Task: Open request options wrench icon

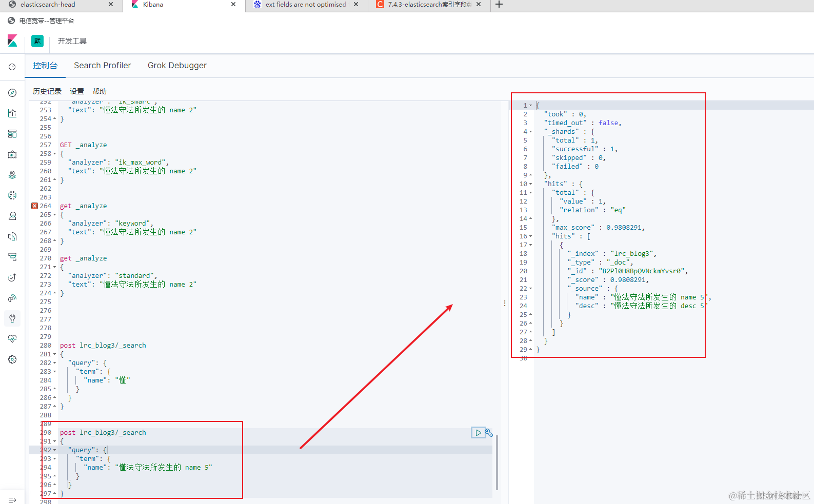Action: tap(489, 433)
